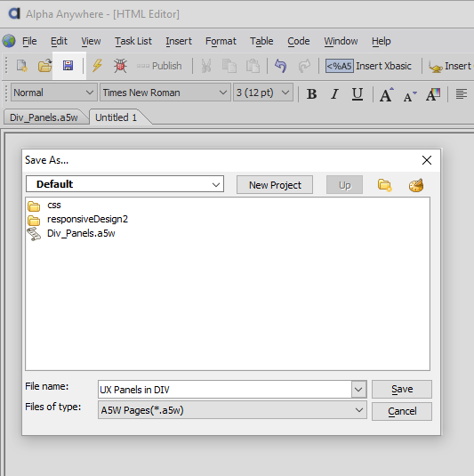474x476 pixels.
Task: Open the Times New Roman font dropdown
Action: (165, 93)
